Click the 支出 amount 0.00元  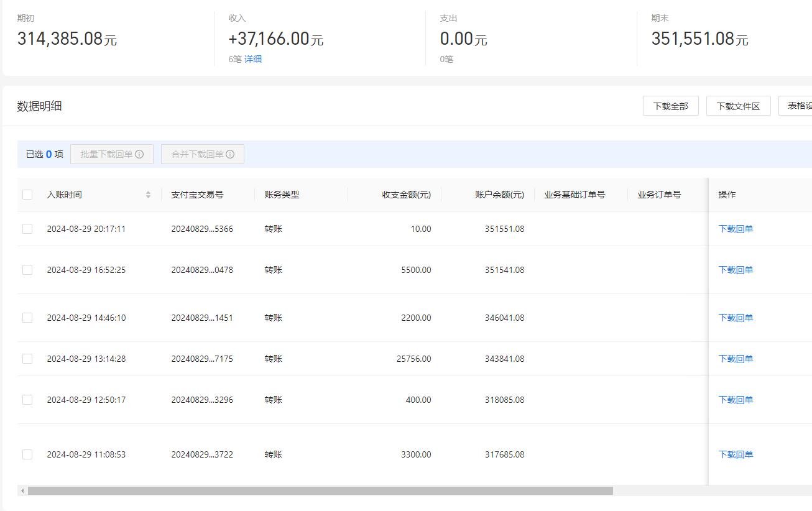(463, 39)
